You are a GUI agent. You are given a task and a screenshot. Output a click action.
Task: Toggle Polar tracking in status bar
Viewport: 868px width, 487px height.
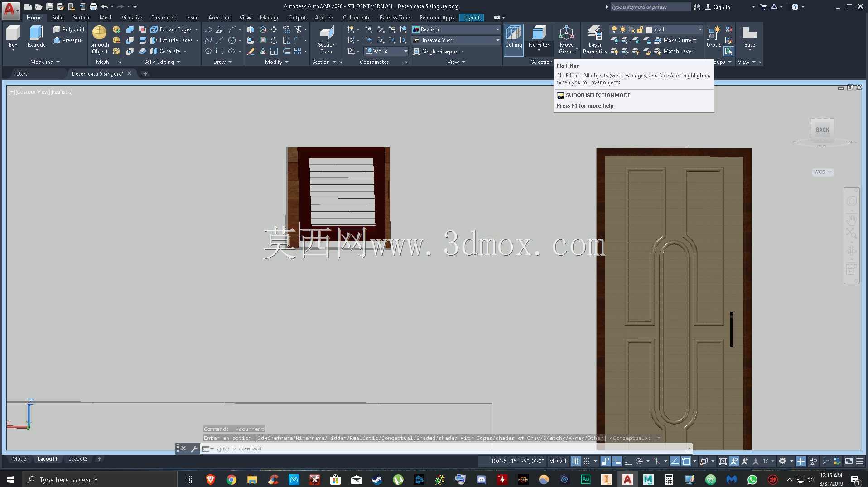pos(639,461)
